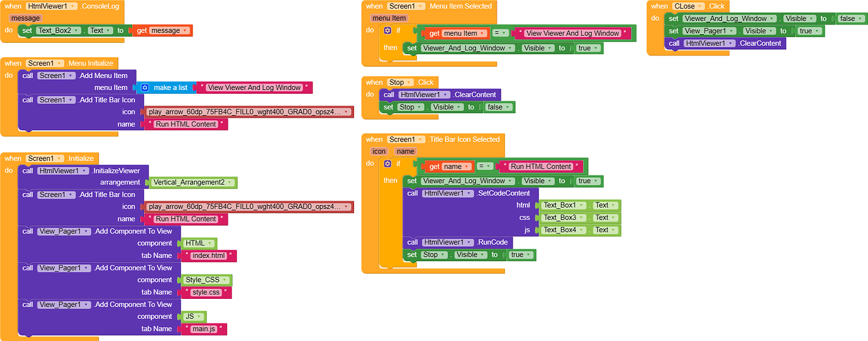Open Stop dropdown in set Stop Visible false
The width and height of the screenshot is (868, 341).
point(411,107)
